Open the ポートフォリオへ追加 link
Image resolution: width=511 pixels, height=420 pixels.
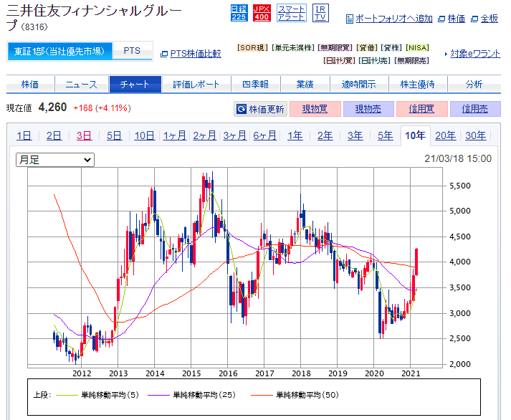[x=393, y=19]
